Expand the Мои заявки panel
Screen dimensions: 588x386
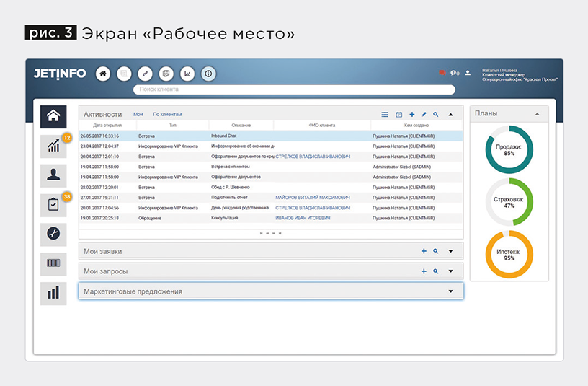point(451,251)
